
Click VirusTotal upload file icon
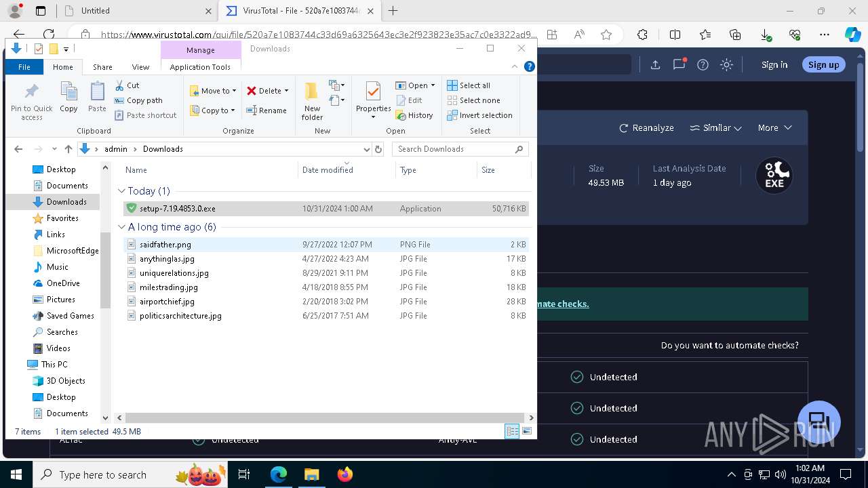[x=655, y=64]
